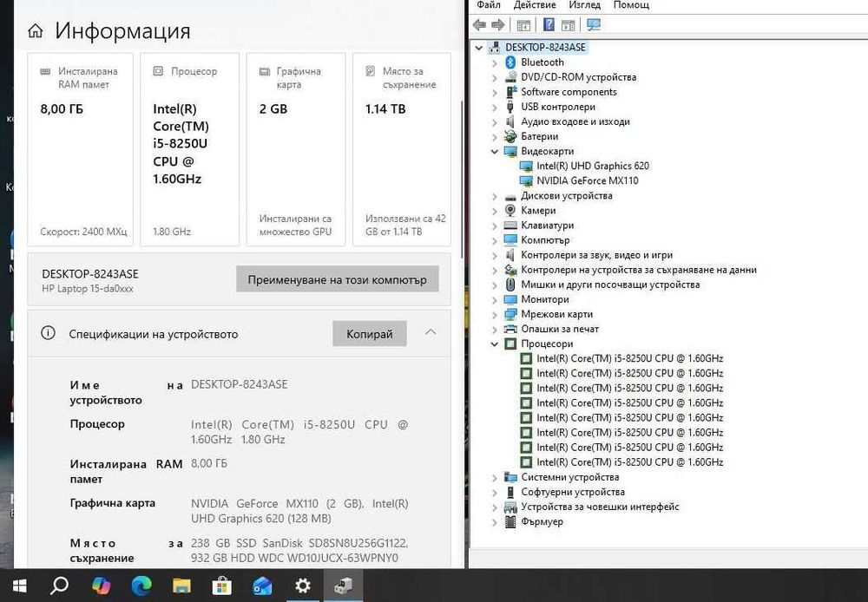Click the Процесор card showing i5-8250U
Image resolution: width=868 pixels, height=602 pixels.
[x=189, y=149]
